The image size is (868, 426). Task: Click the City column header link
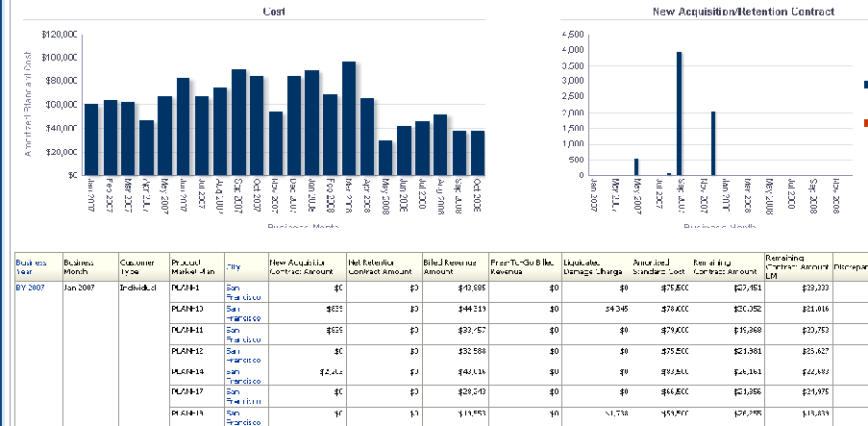tap(233, 267)
